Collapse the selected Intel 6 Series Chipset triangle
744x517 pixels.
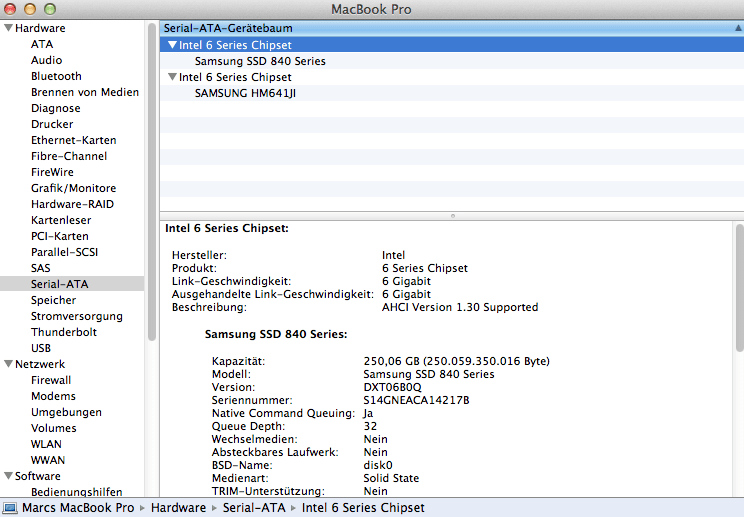172,45
